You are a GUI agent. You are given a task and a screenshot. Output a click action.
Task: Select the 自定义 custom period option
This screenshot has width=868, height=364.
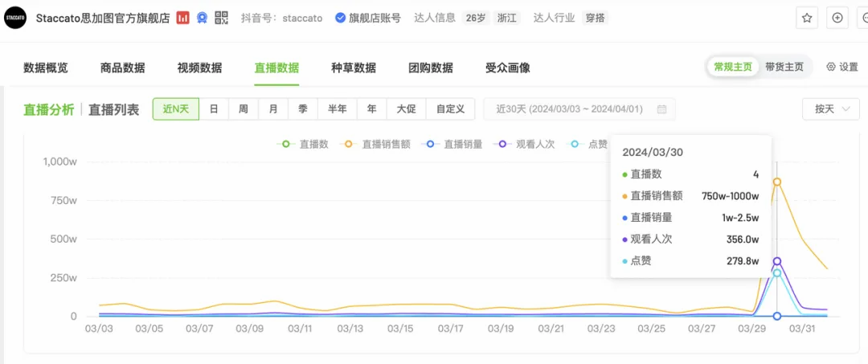(x=450, y=109)
